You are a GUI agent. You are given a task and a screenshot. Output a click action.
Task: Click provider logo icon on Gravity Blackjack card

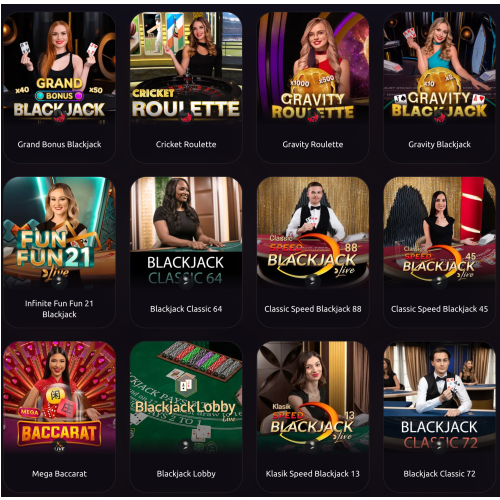pyautogui.click(x=439, y=117)
